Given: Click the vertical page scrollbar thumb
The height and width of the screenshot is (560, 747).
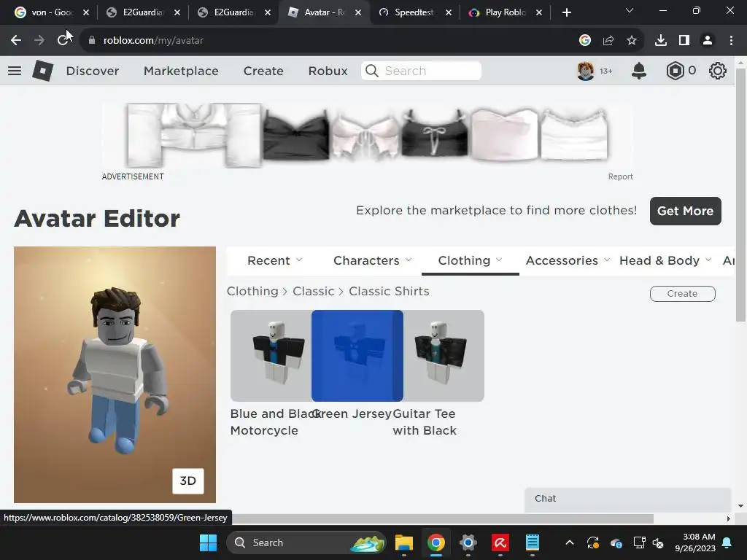Looking at the screenshot, I should point(740,195).
